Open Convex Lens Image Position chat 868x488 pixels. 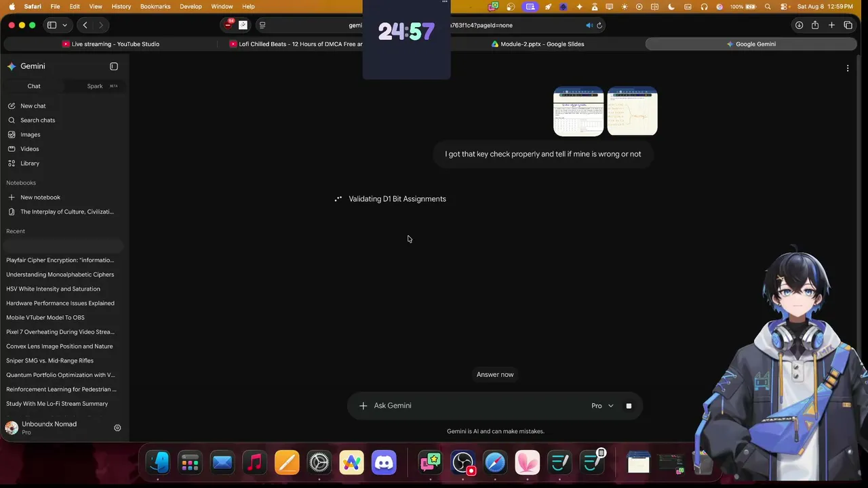(x=60, y=346)
